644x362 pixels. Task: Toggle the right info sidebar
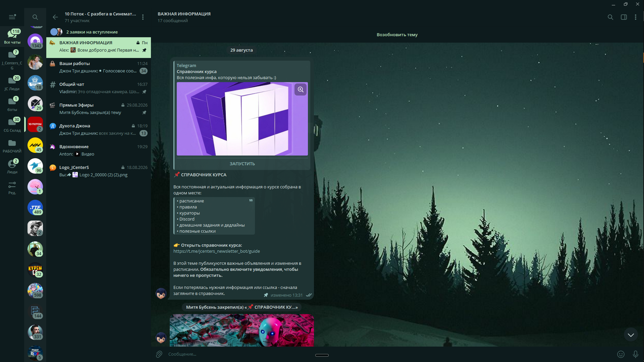(x=624, y=17)
